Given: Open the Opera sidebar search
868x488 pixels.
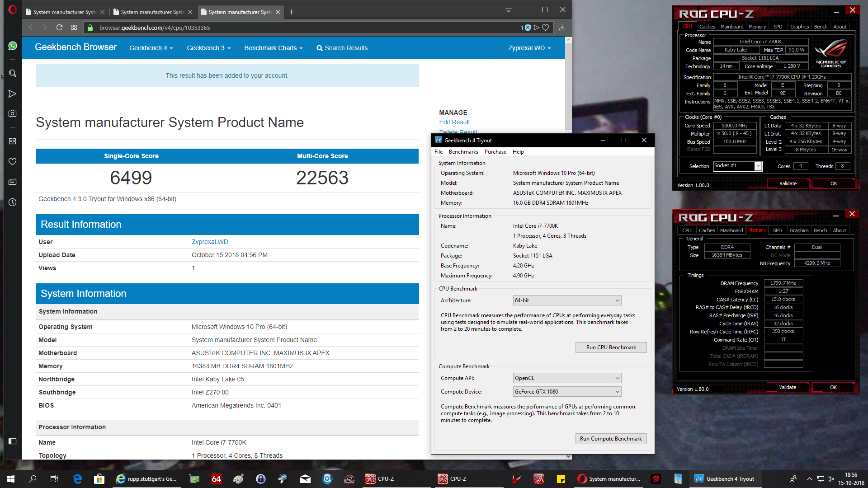Looking at the screenshot, I should coord(13,73).
